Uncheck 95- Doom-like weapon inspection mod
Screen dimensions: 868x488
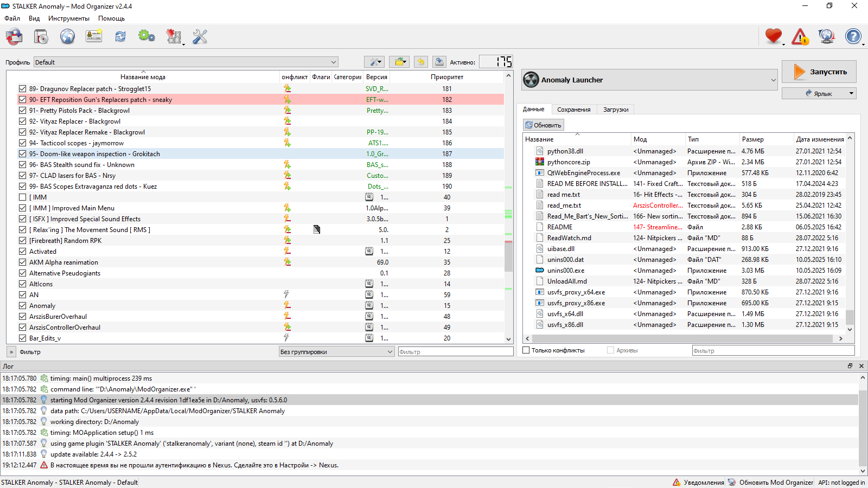22,153
